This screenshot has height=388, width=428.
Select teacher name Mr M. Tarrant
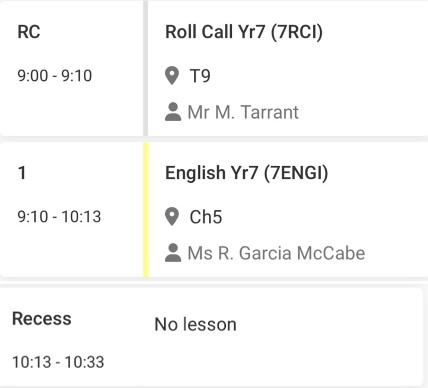click(x=243, y=112)
